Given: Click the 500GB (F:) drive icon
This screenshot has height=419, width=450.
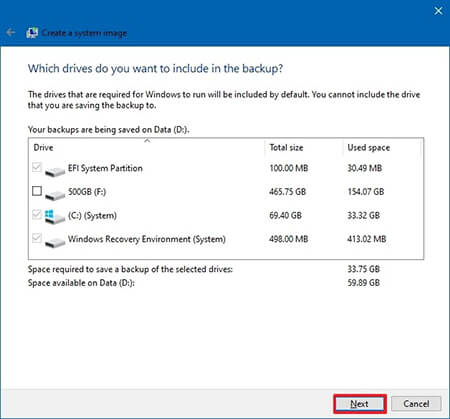Looking at the screenshot, I should coord(55,194).
